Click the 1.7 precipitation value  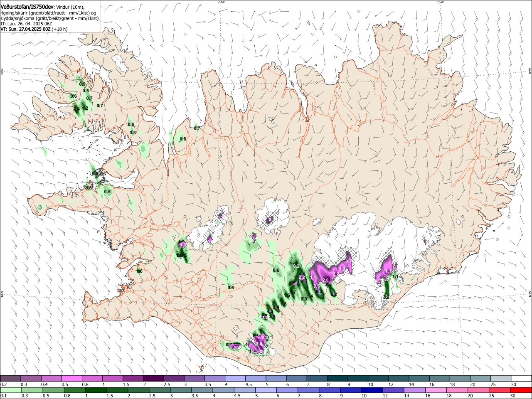[293, 292]
